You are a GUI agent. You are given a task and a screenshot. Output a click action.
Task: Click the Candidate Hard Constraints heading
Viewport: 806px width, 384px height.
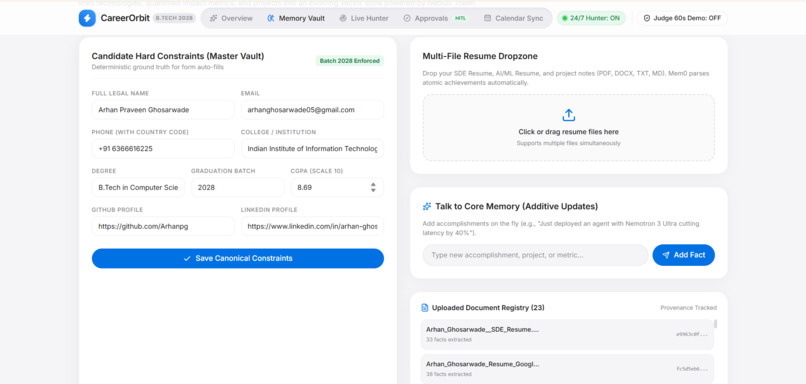pyautogui.click(x=178, y=56)
